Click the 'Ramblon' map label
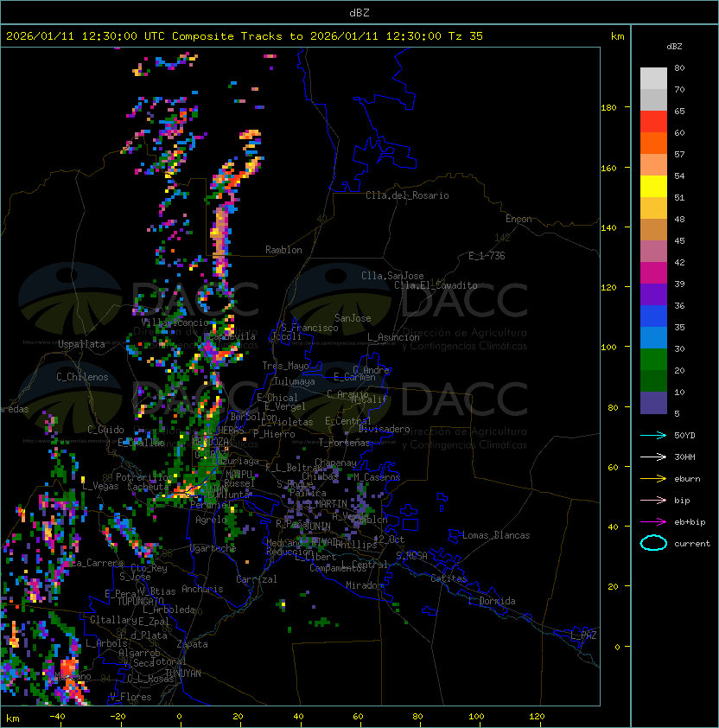Image resolution: width=719 pixels, height=728 pixels. click(x=283, y=250)
